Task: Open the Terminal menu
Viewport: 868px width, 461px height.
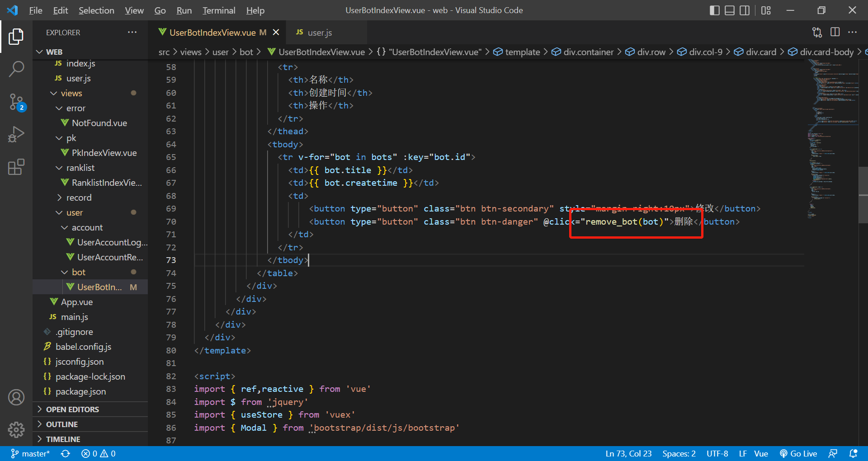Action: point(218,10)
